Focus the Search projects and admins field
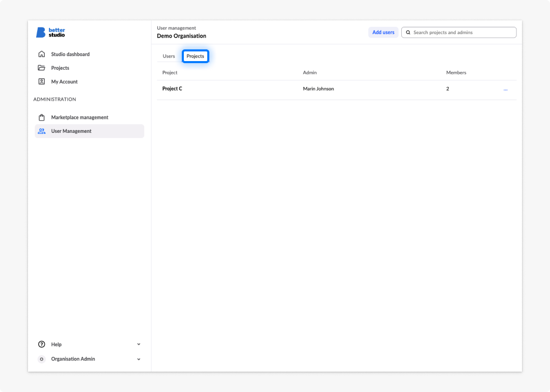The image size is (550, 392). pos(459,32)
